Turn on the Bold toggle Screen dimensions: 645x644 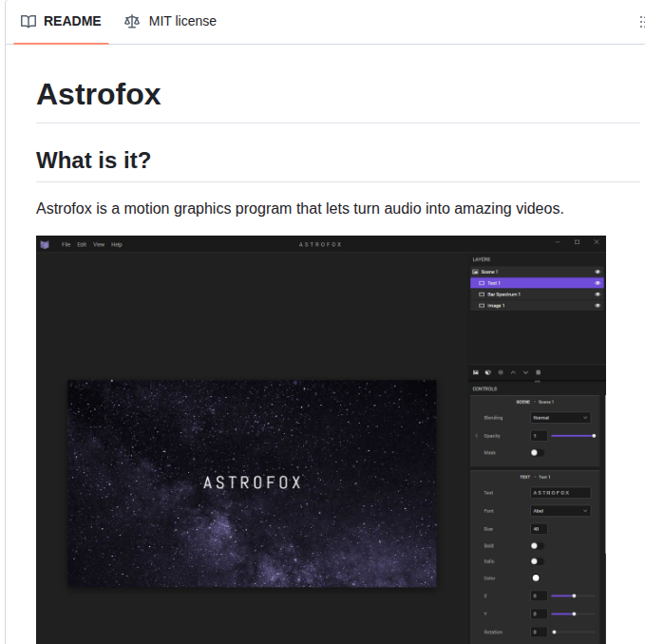538,546
